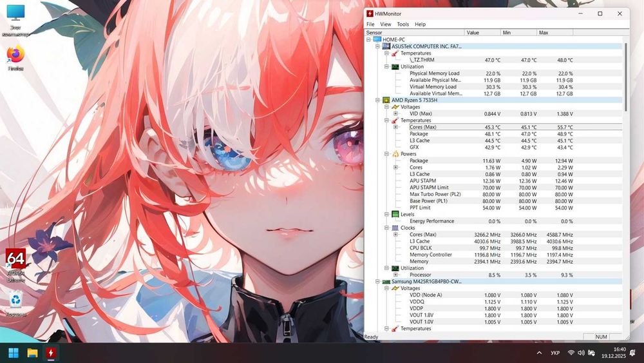Click the Ryzen Voltages lightning icon
Image resolution: width=644 pixels, height=363 pixels.
[x=395, y=107]
